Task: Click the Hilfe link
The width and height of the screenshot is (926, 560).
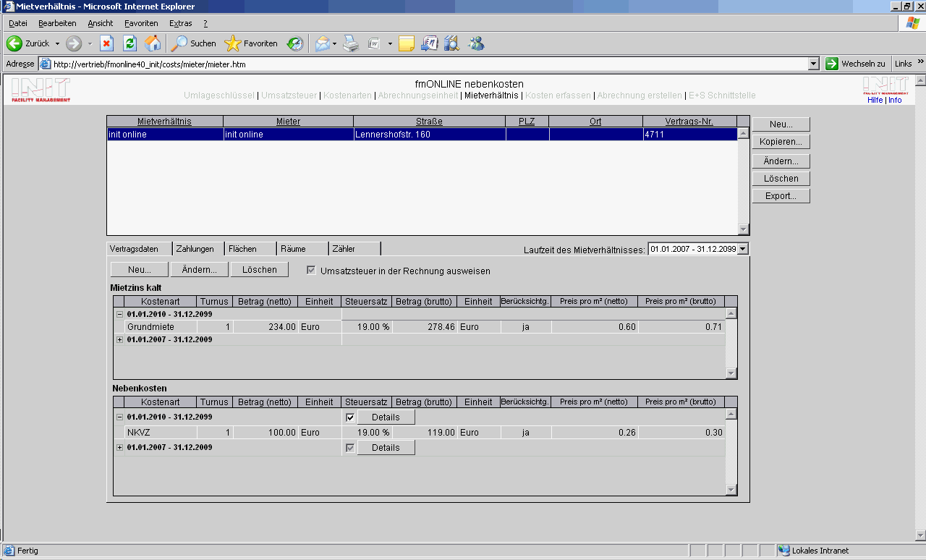Action: [875, 100]
